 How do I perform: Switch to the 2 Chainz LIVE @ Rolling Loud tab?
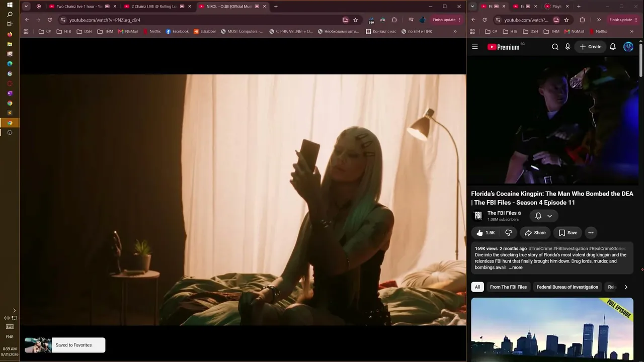point(155,7)
